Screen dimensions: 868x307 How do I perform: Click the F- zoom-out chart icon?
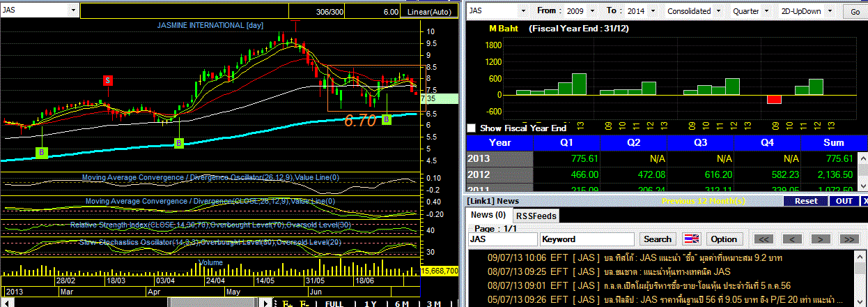point(304,304)
